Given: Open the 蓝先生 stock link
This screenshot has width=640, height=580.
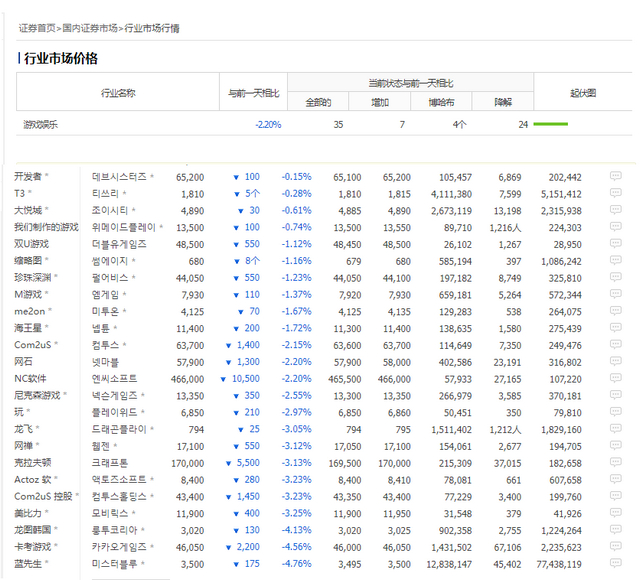Looking at the screenshot, I should 28,564.
